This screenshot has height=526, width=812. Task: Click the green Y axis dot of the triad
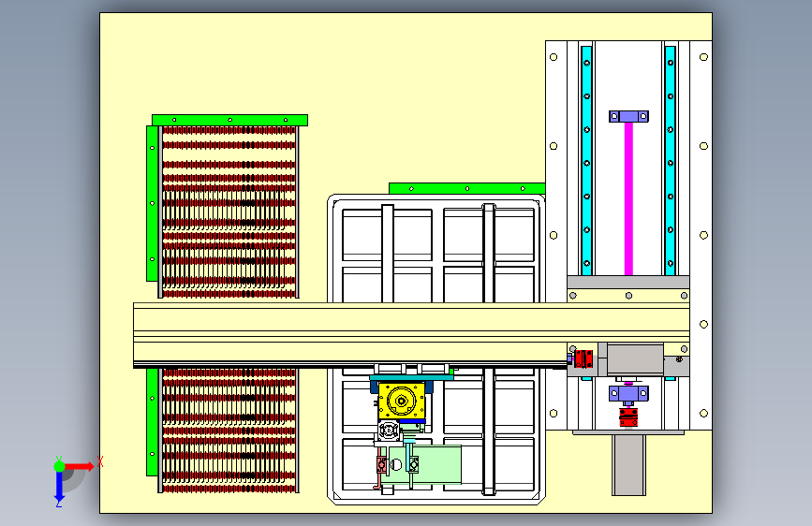tap(59, 466)
